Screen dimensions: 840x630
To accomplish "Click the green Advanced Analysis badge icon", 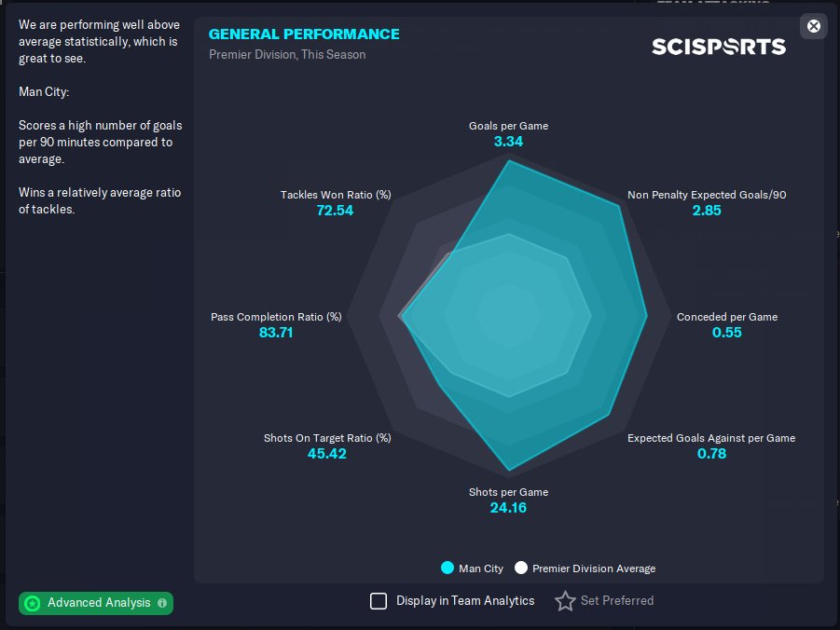I will click(x=33, y=603).
